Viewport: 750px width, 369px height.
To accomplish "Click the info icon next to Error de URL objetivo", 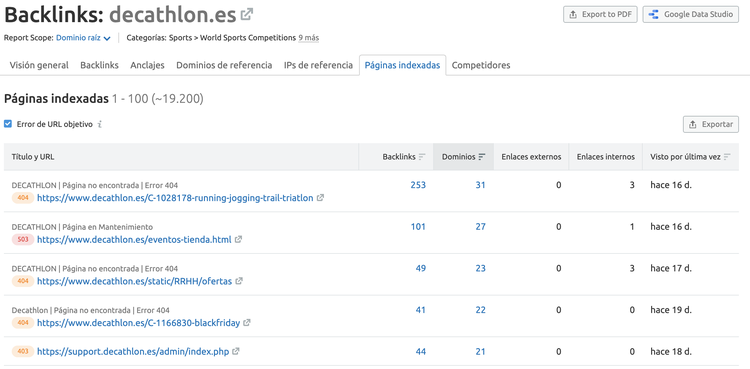I will pos(99,124).
